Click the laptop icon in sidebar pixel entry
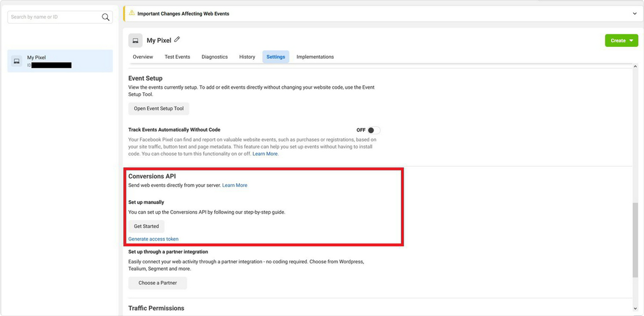644x316 pixels. (x=17, y=61)
